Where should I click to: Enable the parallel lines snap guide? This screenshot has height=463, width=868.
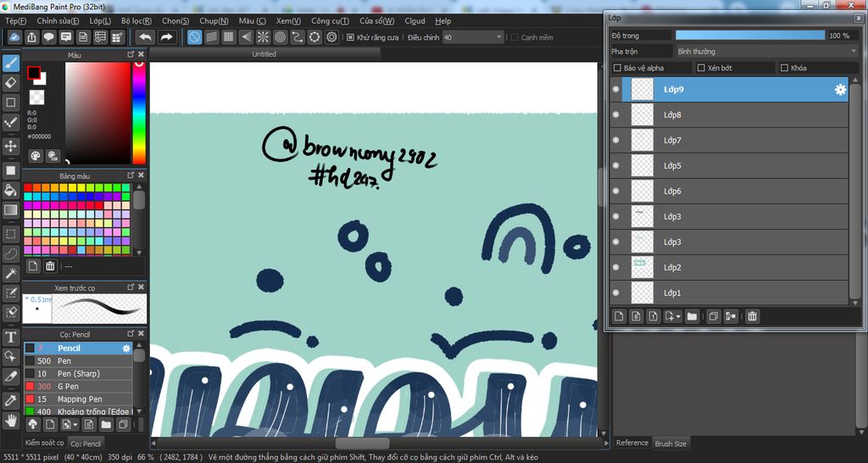tap(211, 37)
